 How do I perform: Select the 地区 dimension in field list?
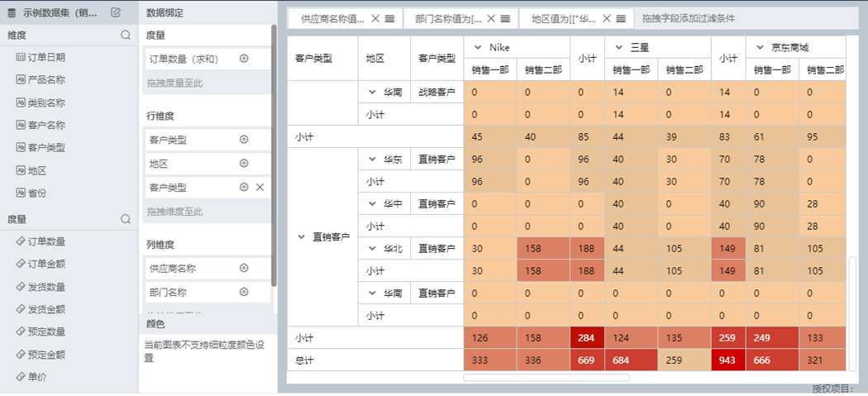[x=31, y=170]
